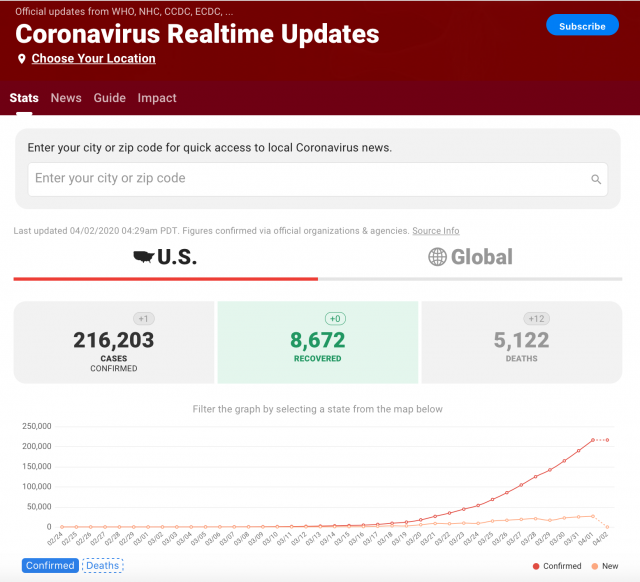Viewport: 640px width, 582px height.
Task: Click the red Confirmed legend dot
Action: pyautogui.click(x=535, y=566)
